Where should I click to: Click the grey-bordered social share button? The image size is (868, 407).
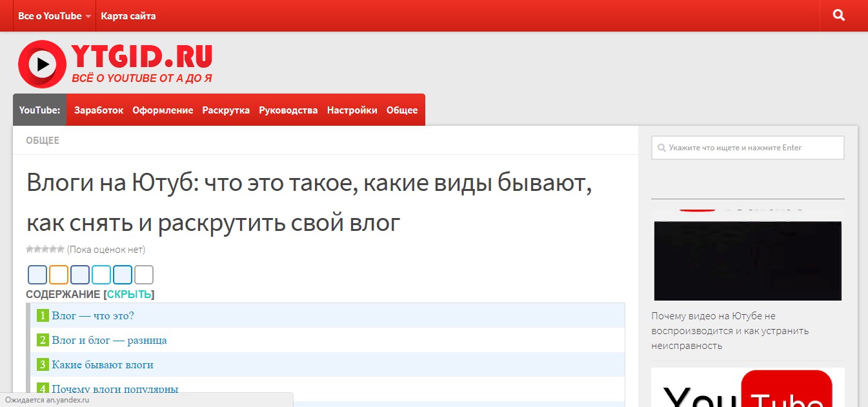(x=144, y=275)
